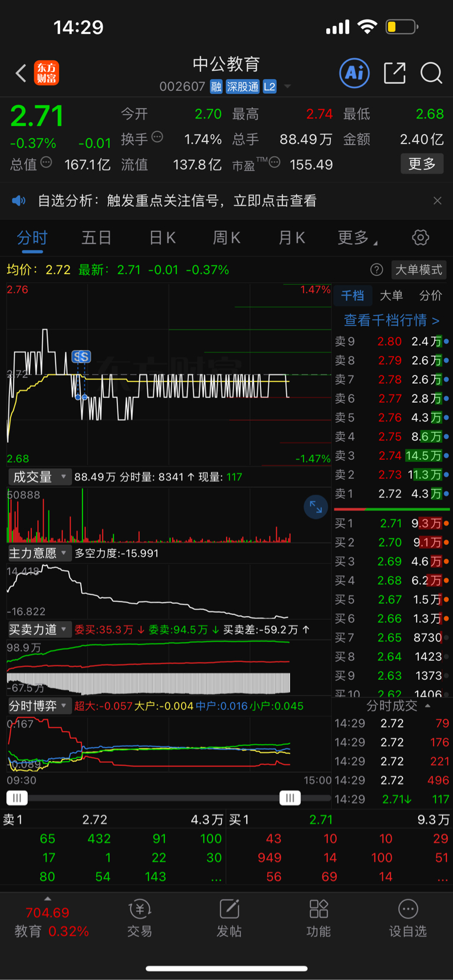This screenshot has height=980, width=453.
Task: Tap the right time range slider handle
Action: [290, 798]
